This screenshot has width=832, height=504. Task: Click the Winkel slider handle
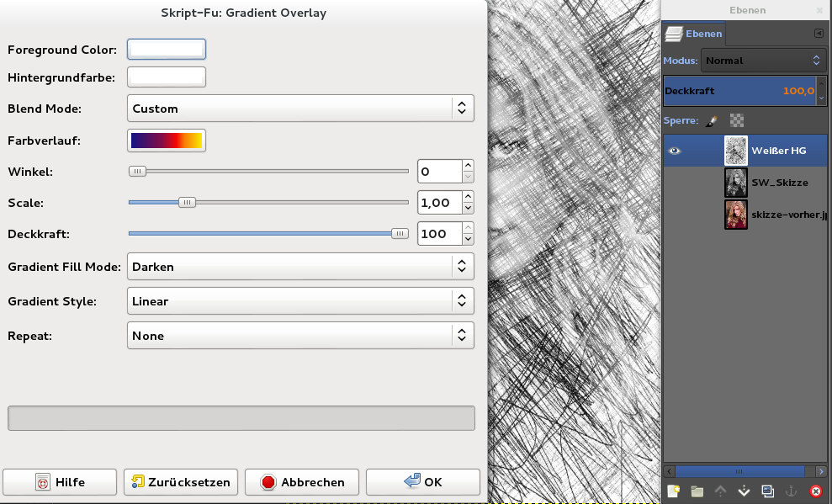(137, 172)
